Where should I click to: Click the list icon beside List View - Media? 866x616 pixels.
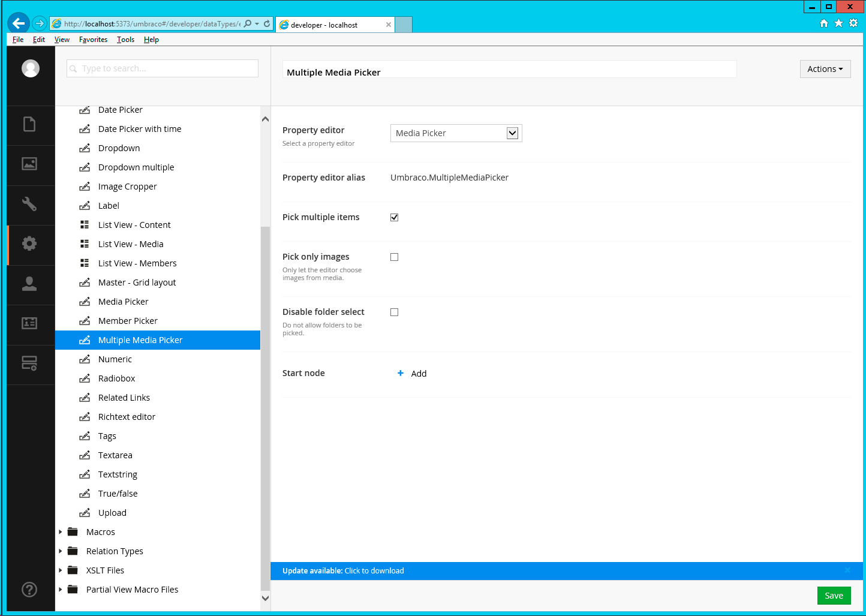(x=85, y=244)
